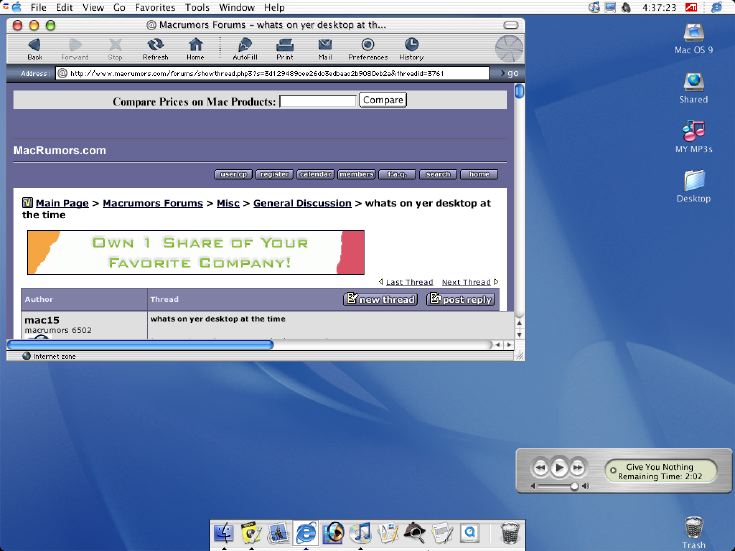Viewport: 735px width, 551px height.
Task: Go to Next Thread link
Action: coord(466,282)
